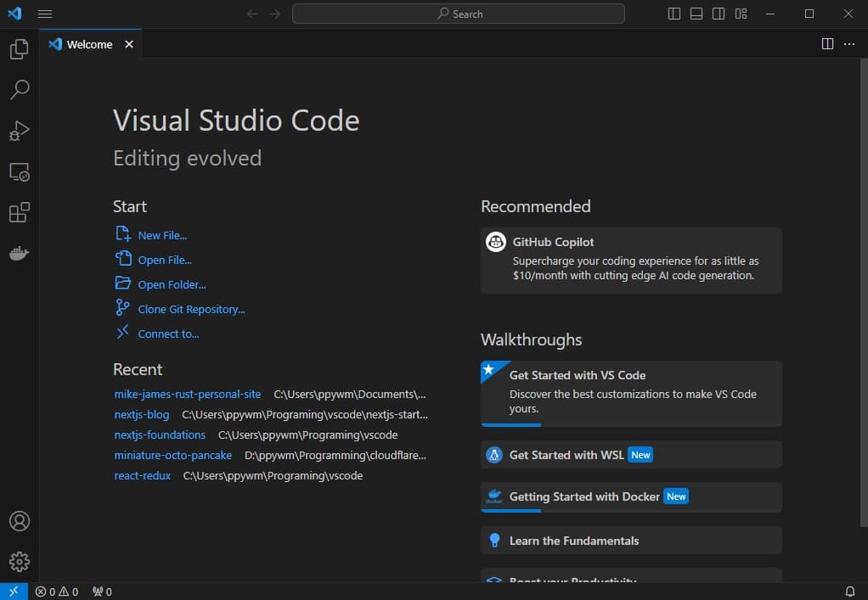Click the Clone Git Repository branch icon
This screenshot has height=600, width=868.
tap(122, 307)
